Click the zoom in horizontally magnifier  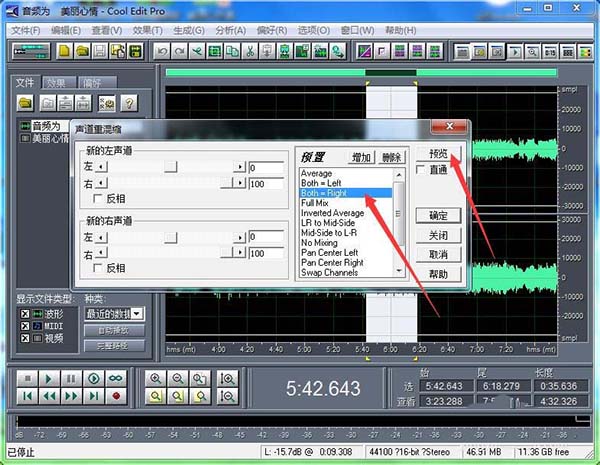point(155,378)
